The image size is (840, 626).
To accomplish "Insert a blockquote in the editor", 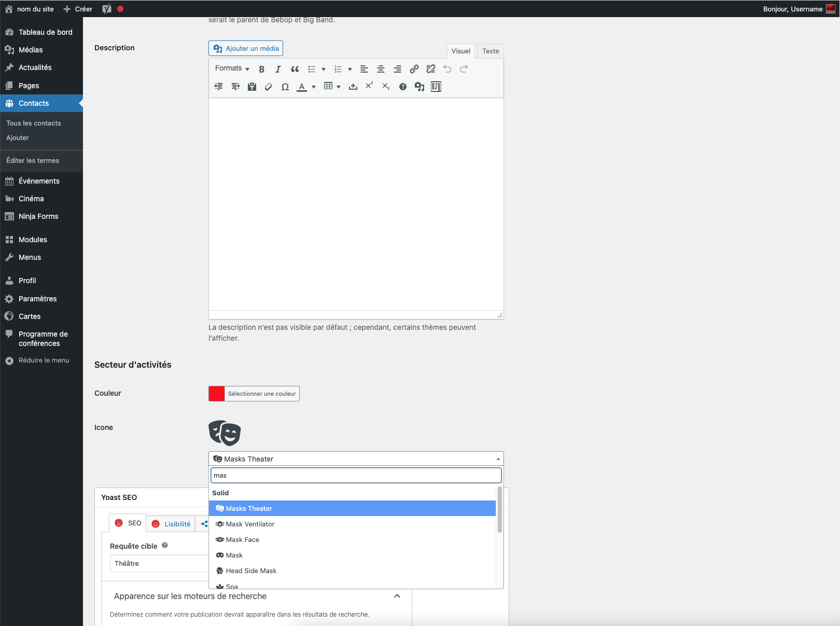I will (295, 69).
